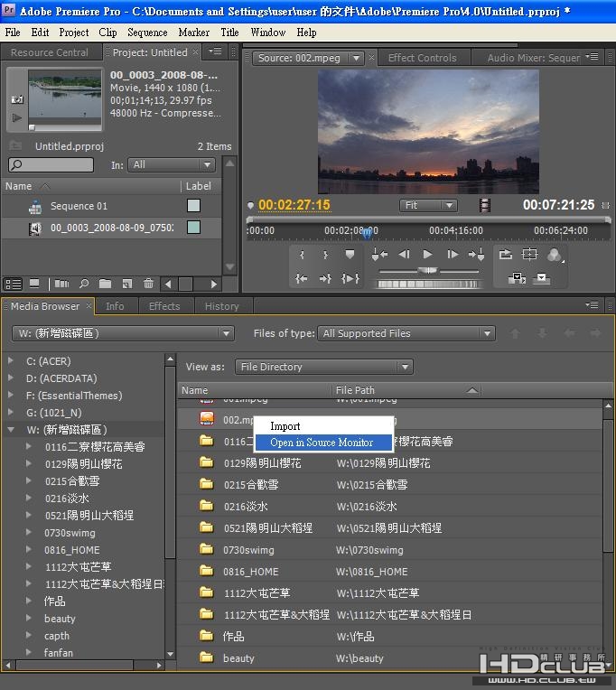Image resolution: width=616 pixels, height=690 pixels.
Task: Click the viewing area bar above time ruler
Action: (x=428, y=219)
